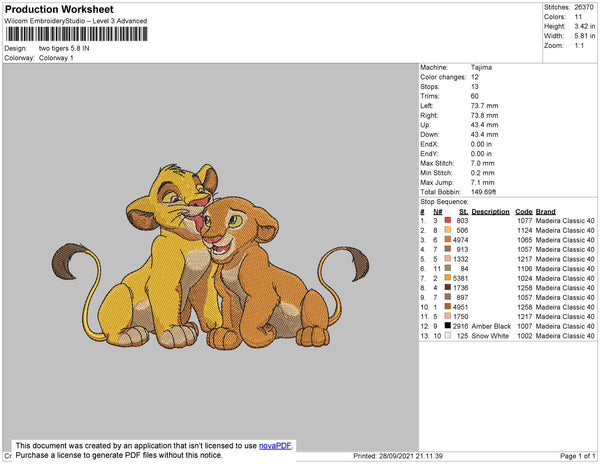Select thread code '1065' in row 3
The width and height of the screenshot is (600, 464).
point(525,240)
